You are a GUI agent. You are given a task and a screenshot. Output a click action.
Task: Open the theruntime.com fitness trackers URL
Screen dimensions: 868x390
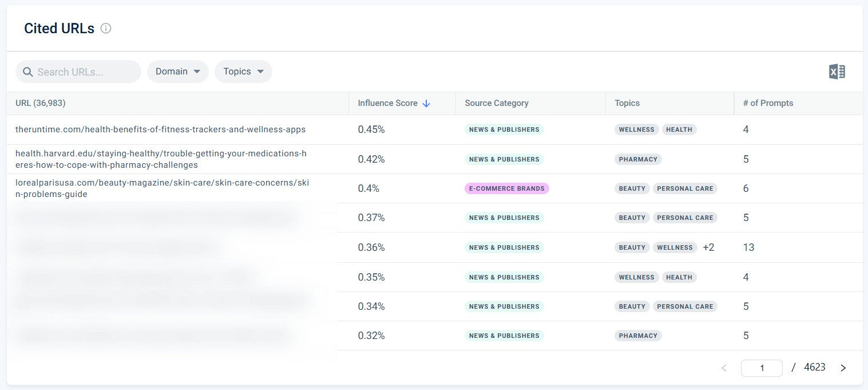pyautogui.click(x=161, y=129)
